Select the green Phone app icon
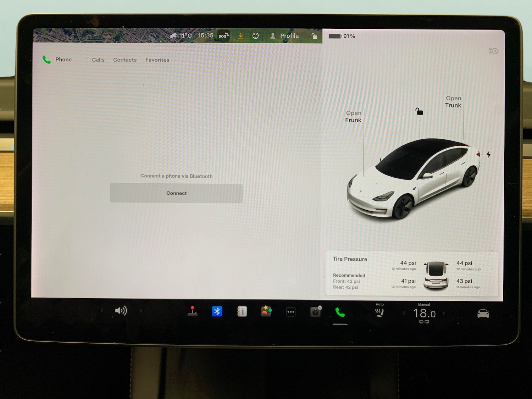This screenshot has height=399, width=532. [339, 312]
